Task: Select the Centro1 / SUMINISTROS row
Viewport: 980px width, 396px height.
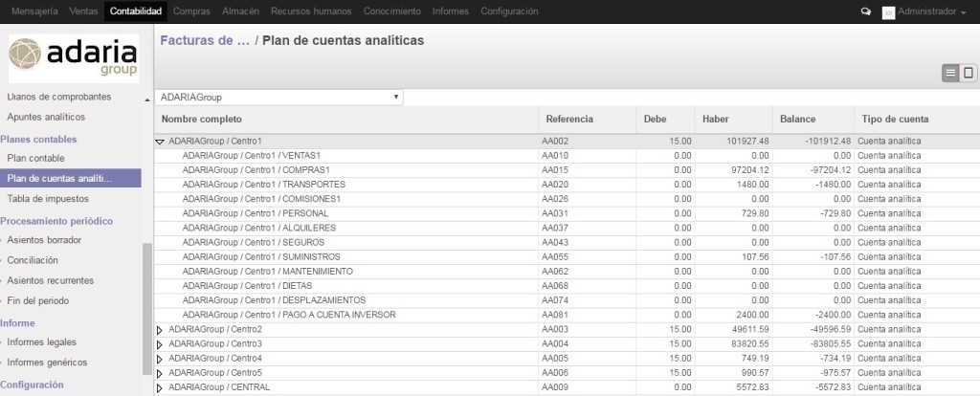Action: 567,257
